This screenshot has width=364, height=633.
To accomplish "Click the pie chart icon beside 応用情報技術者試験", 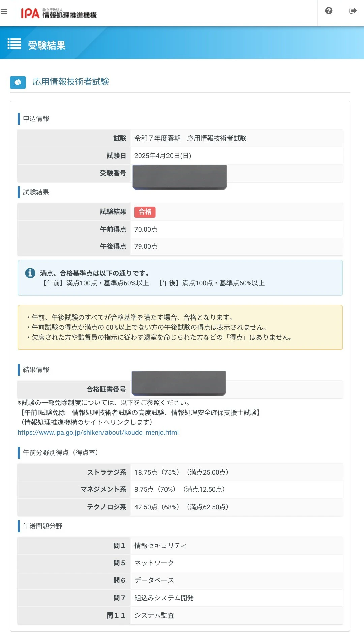I will (x=18, y=82).
